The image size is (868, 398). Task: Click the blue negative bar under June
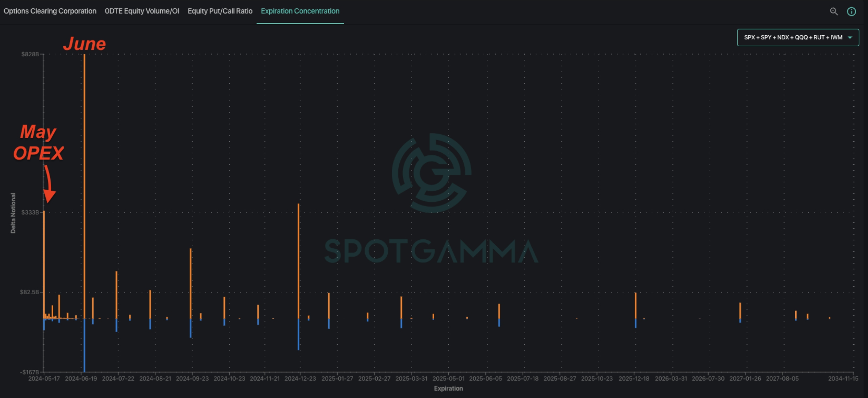pos(84,345)
